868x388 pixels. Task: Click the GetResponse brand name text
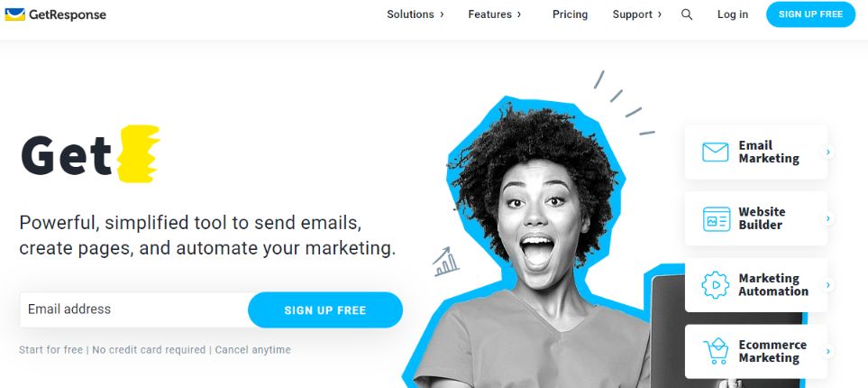tap(67, 15)
